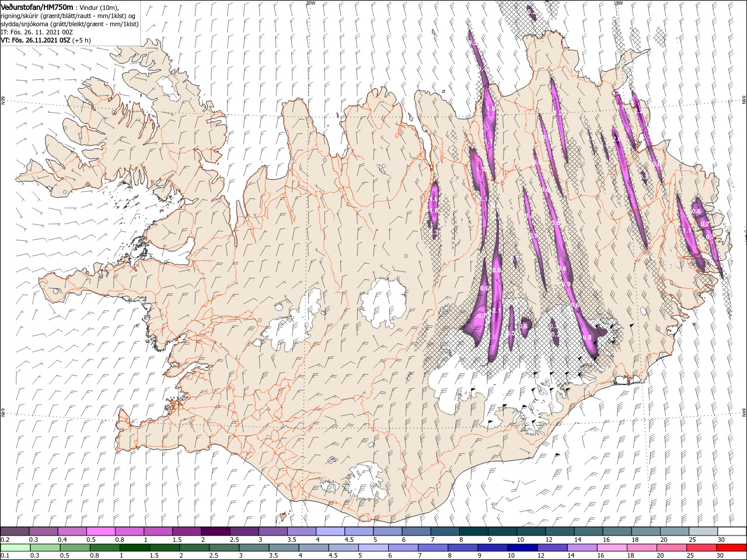Click the 20W longitude label at top
Viewport: 747px width, 560px height.
pyautogui.click(x=310, y=3)
